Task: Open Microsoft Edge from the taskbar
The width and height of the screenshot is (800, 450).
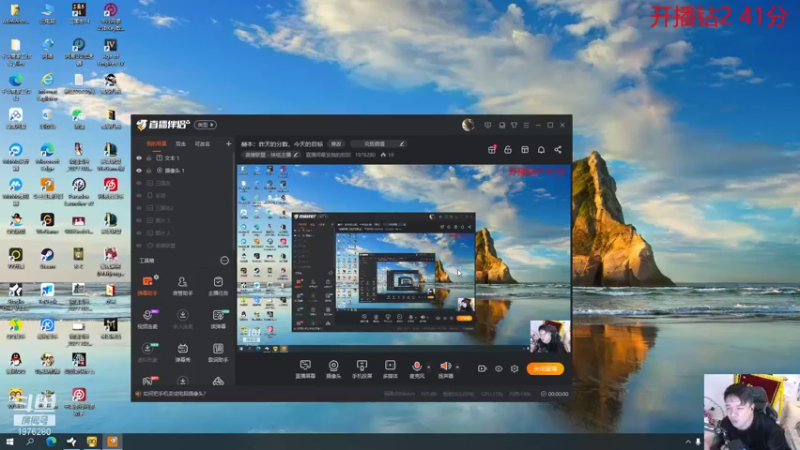Action: pyautogui.click(x=51, y=442)
